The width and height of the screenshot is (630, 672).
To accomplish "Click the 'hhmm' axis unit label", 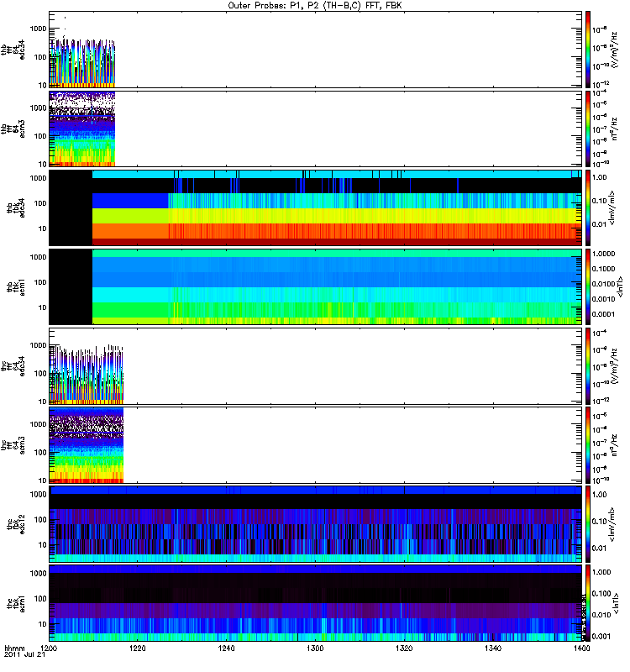I will point(14,648).
